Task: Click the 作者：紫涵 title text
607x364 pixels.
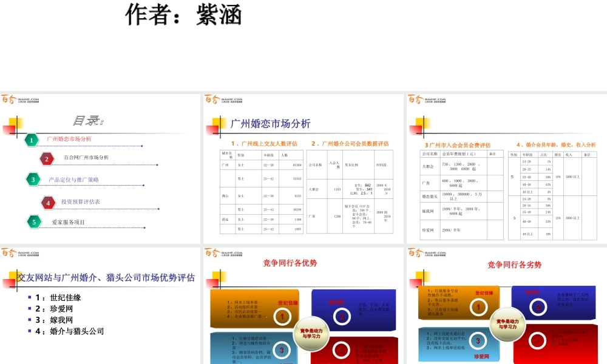Action: (x=183, y=15)
